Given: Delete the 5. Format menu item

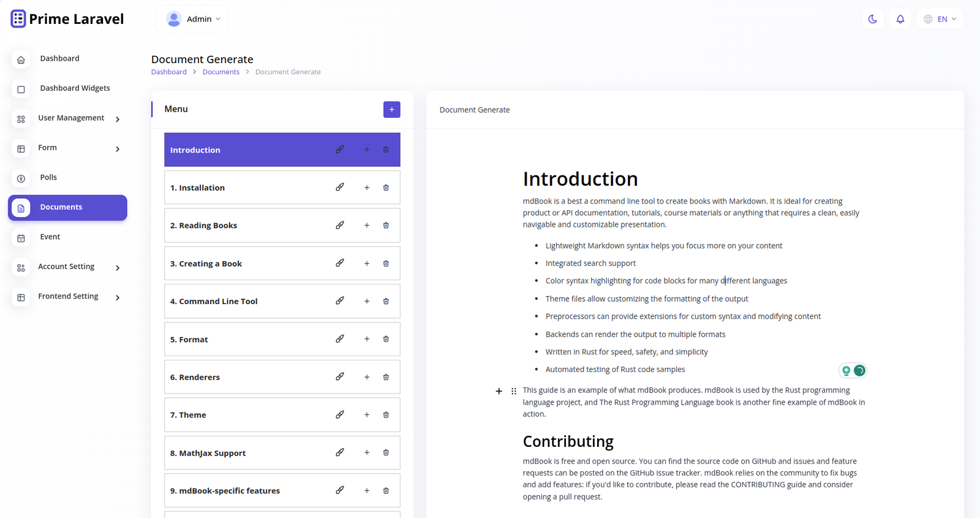Looking at the screenshot, I should point(386,339).
